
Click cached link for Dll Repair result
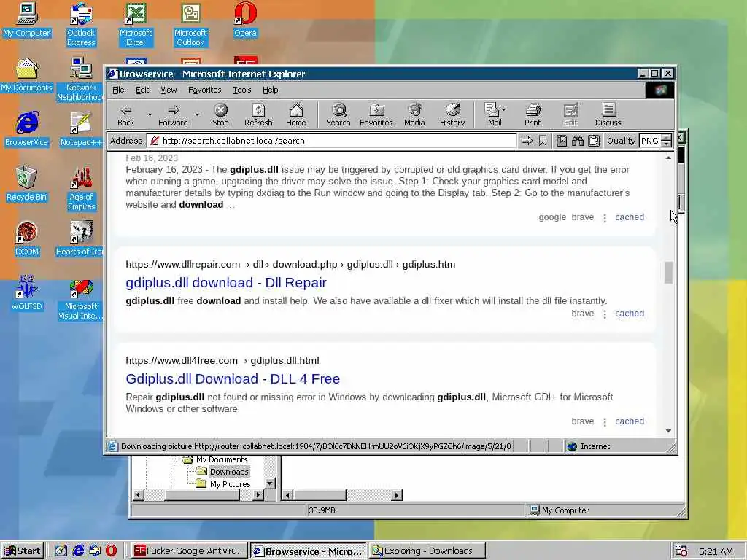[630, 314]
